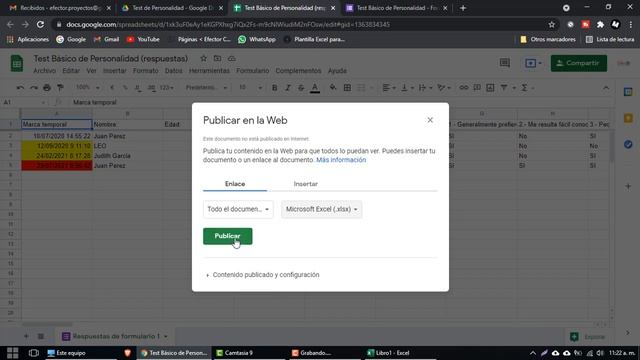Open the Más información link
The height and width of the screenshot is (360, 640).
click(x=341, y=160)
